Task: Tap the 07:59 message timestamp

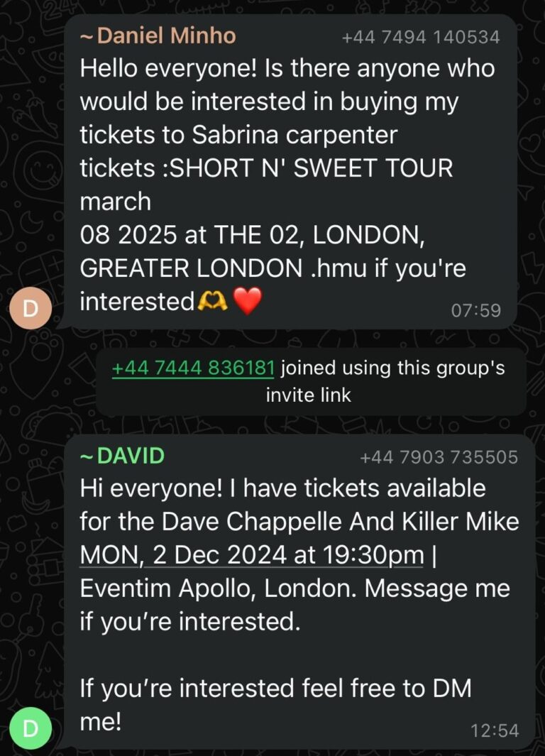Action: (x=476, y=310)
